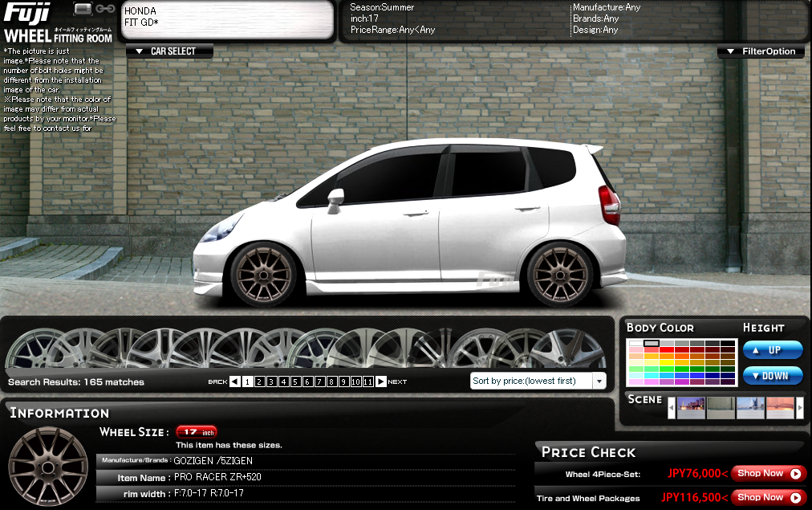Open the CAR SELECT dropdown
The width and height of the screenshot is (812, 510).
tap(169, 51)
